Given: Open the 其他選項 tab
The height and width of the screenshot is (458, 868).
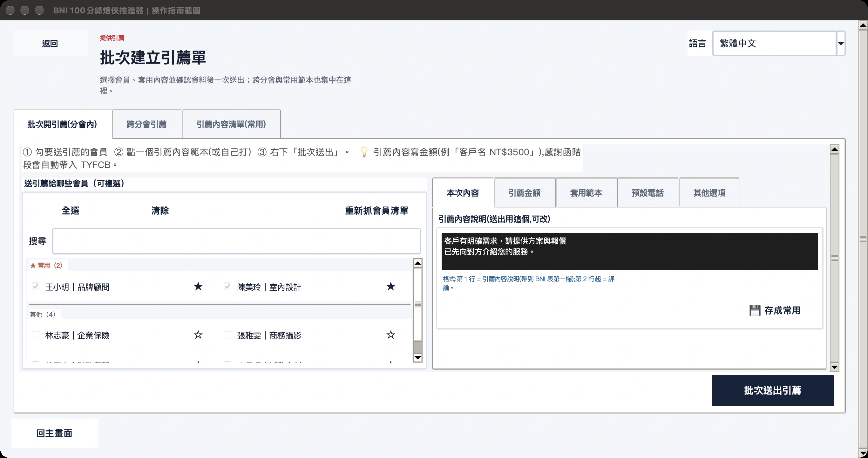Looking at the screenshot, I should [x=710, y=193].
